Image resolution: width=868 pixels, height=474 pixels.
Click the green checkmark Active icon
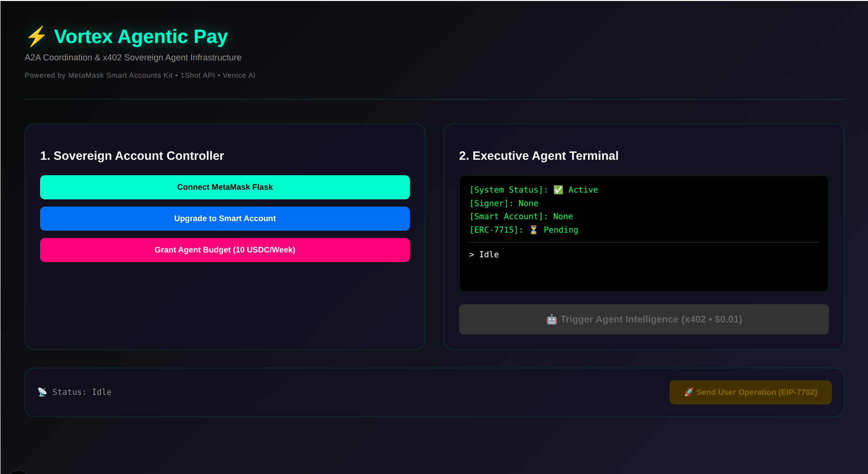(558, 190)
